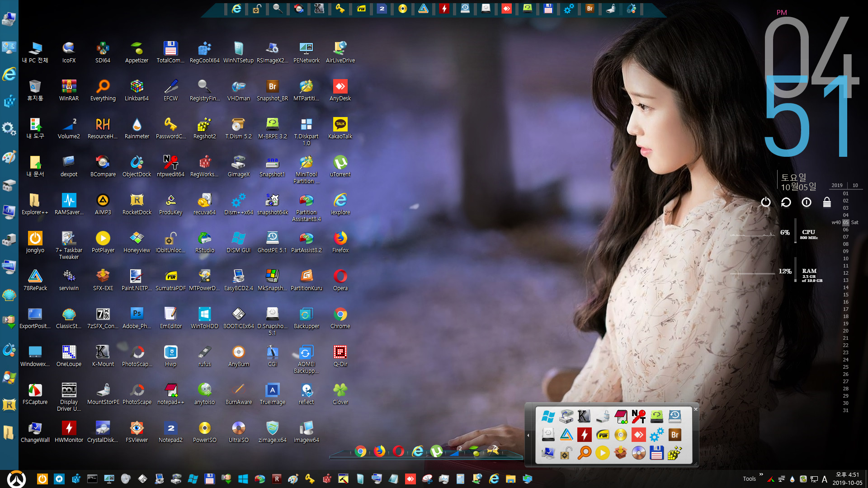Click the gear settings icon in left sidebar

pyautogui.click(x=9, y=129)
